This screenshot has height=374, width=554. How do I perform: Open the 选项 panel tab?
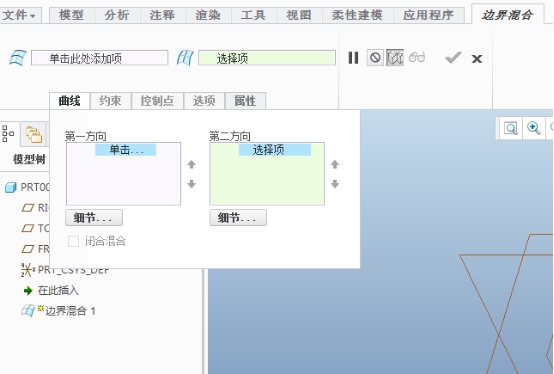click(x=204, y=101)
